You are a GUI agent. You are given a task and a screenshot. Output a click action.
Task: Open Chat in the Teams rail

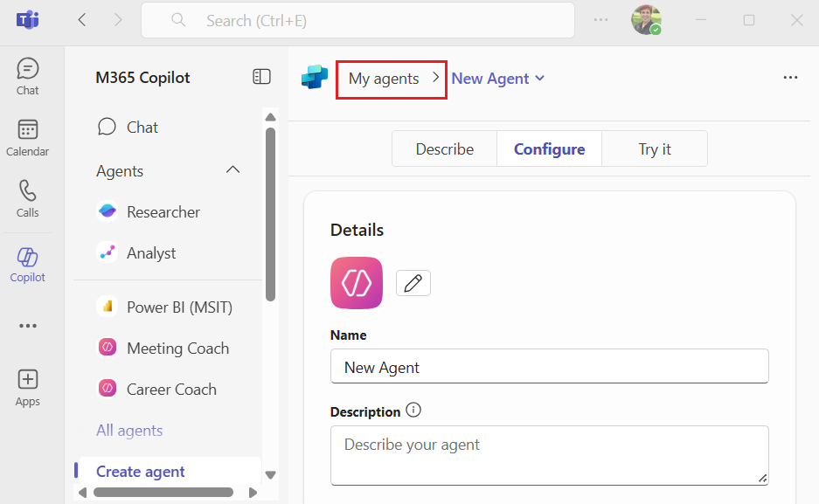coord(27,75)
